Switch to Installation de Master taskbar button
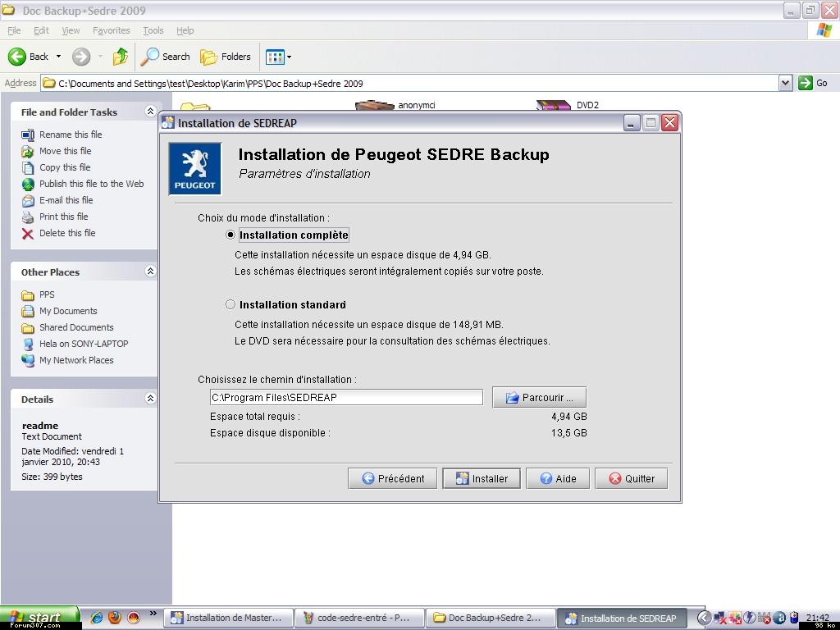This screenshot has width=840, height=630. (x=228, y=618)
